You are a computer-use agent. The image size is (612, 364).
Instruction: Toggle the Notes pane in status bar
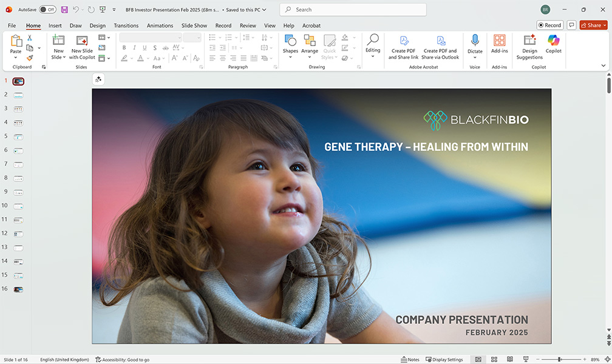click(x=410, y=359)
